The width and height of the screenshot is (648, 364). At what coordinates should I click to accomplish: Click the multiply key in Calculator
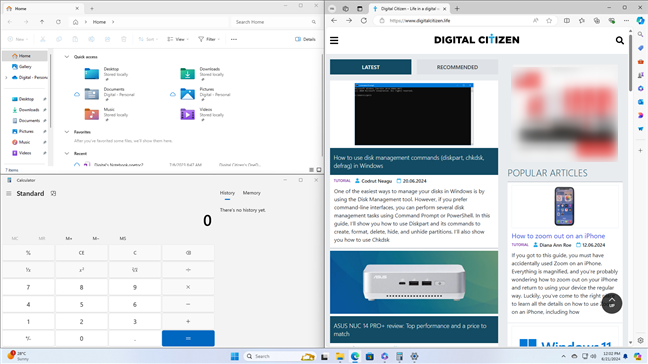click(x=188, y=287)
